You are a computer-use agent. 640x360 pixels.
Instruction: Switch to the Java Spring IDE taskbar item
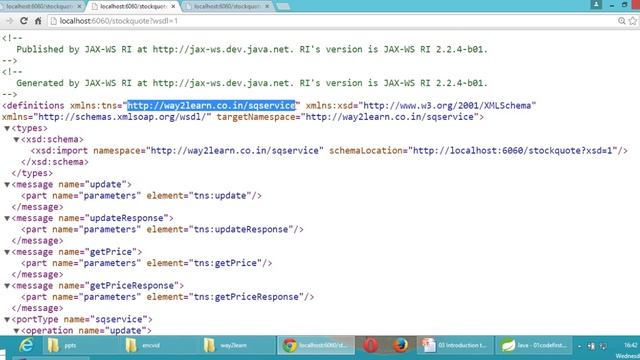[x=535, y=345]
